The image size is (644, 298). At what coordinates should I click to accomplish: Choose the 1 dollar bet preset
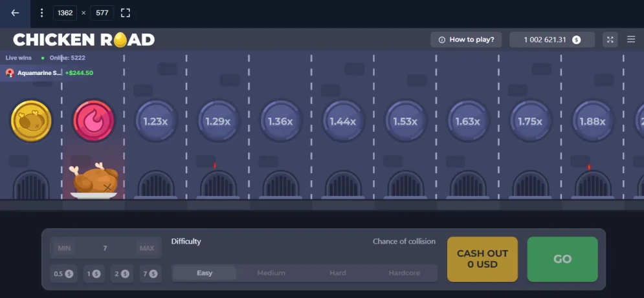point(94,273)
